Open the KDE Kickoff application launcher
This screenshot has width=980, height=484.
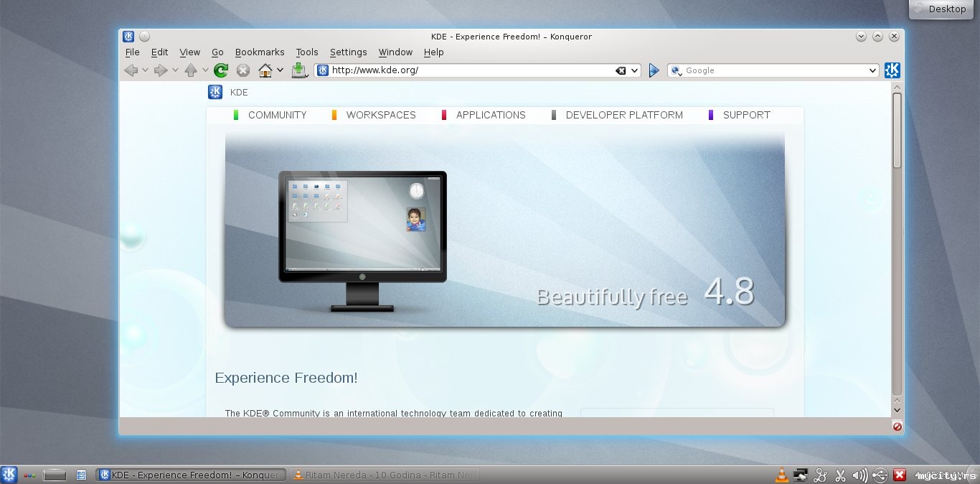pos(9,475)
